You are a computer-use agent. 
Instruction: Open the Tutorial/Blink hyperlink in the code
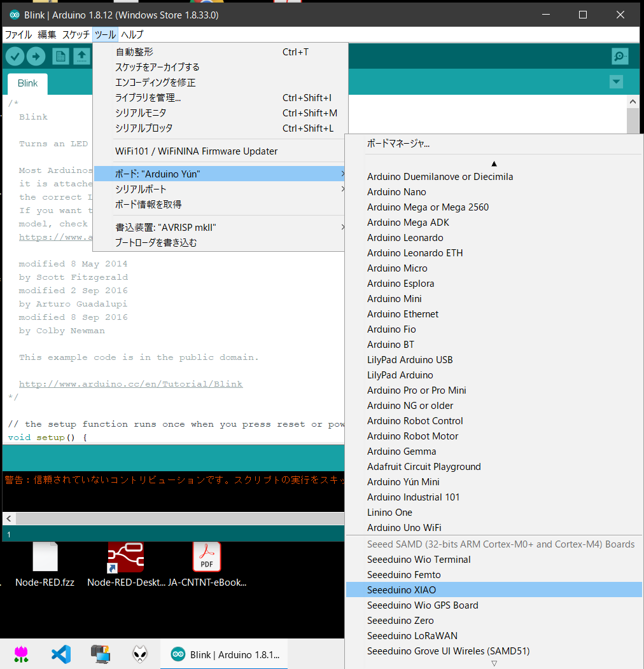pyautogui.click(x=130, y=384)
